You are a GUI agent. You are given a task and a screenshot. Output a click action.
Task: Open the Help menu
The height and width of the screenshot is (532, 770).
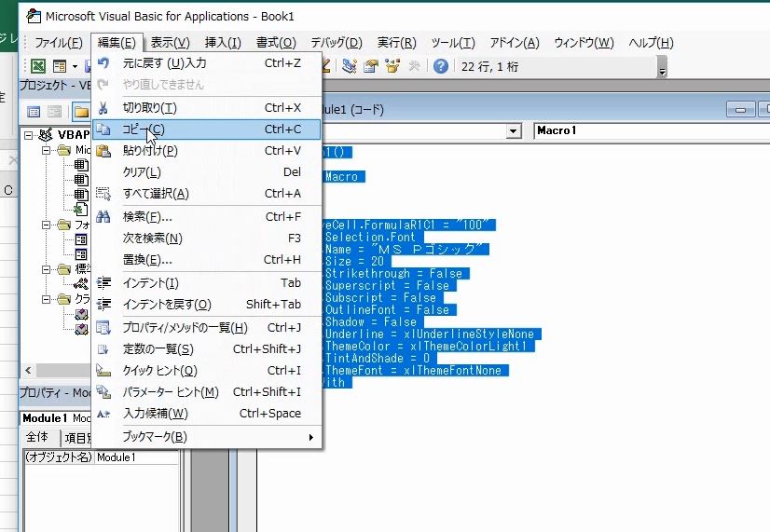point(651,43)
